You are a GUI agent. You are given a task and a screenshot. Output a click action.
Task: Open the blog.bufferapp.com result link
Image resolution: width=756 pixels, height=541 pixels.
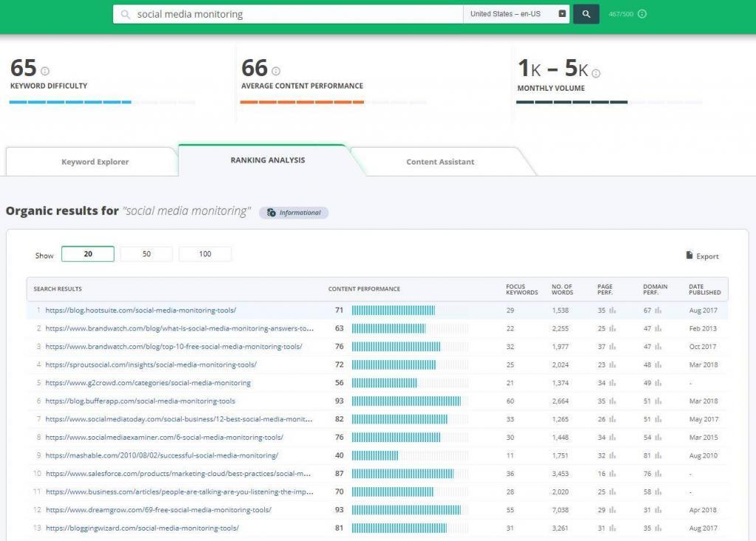coord(140,402)
